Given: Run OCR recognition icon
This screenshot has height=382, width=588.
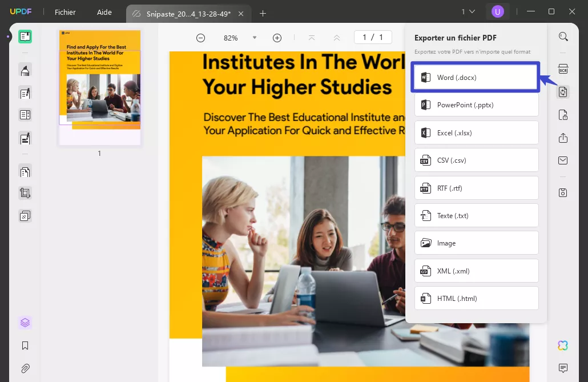Looking at the screenshot, I should pos(563,69).
